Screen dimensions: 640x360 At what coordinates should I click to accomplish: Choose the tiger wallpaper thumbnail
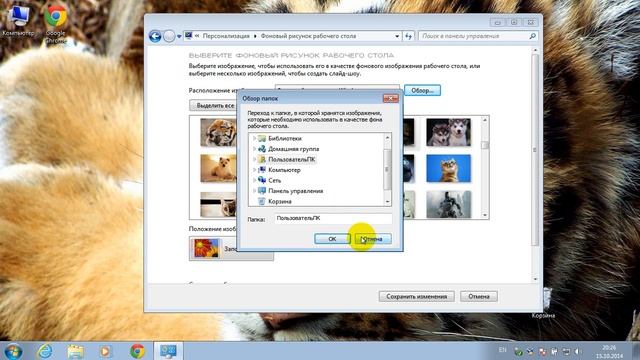[218, 132]
